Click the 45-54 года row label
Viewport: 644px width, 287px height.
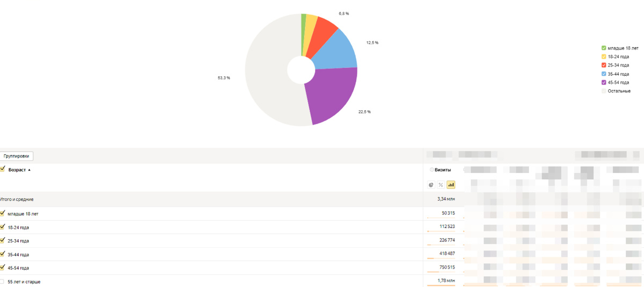click(x=19, y=268)
